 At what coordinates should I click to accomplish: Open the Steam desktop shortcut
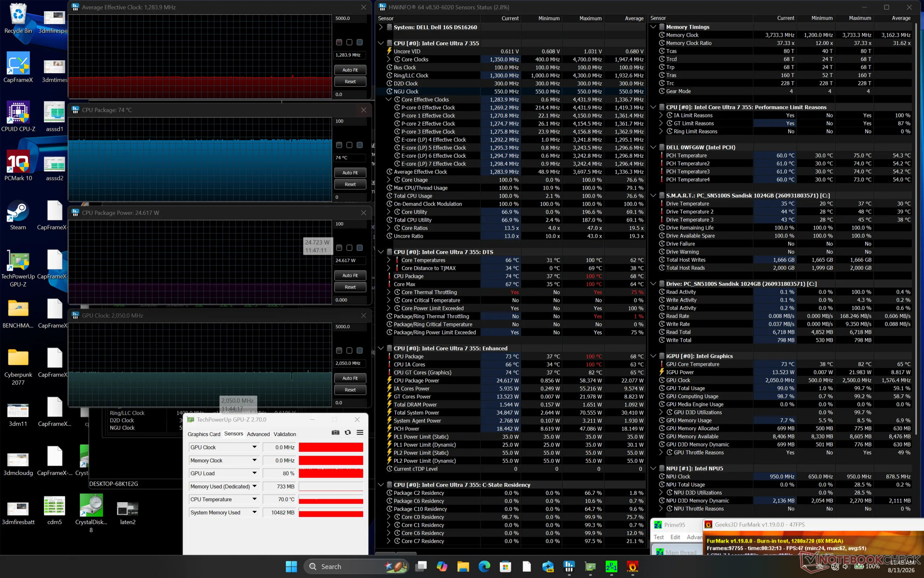coord(18,215)
